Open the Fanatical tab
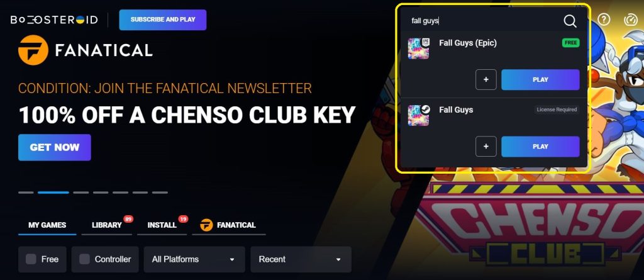The width and height of the screenshot is (644, 280). click(x=229, y=225)
